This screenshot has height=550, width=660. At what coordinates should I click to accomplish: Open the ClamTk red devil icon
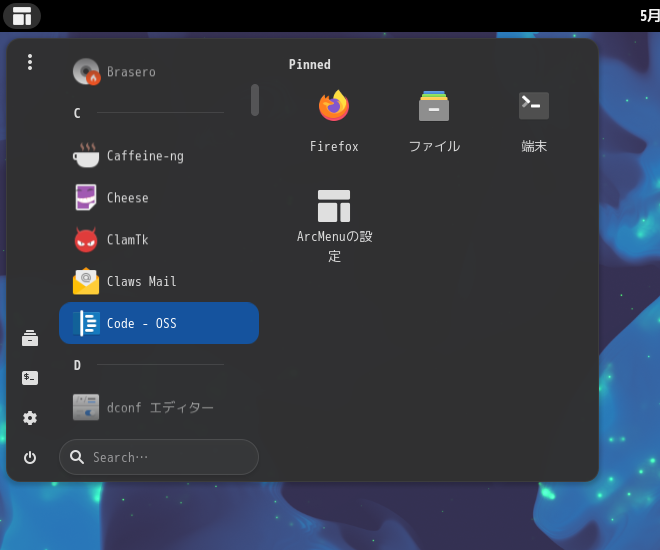click(x=86, y=239)
